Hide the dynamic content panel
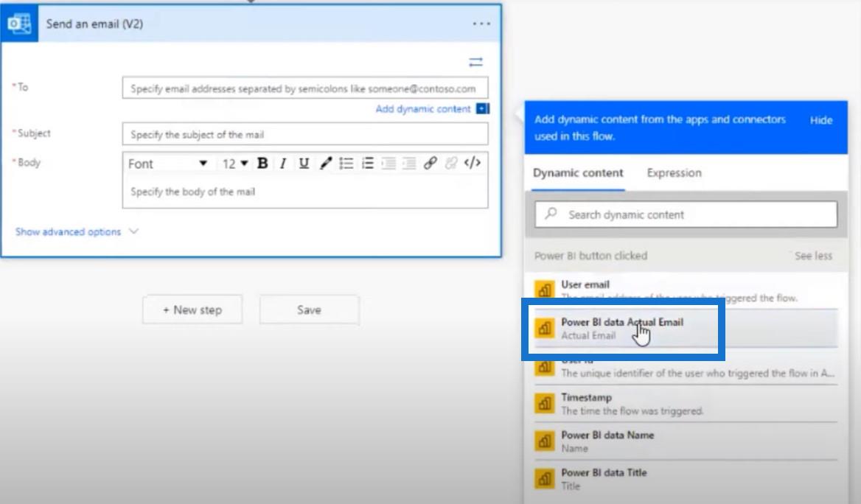Image resolution: width=861 pixels, height=504 pixels. pos(821,120)
